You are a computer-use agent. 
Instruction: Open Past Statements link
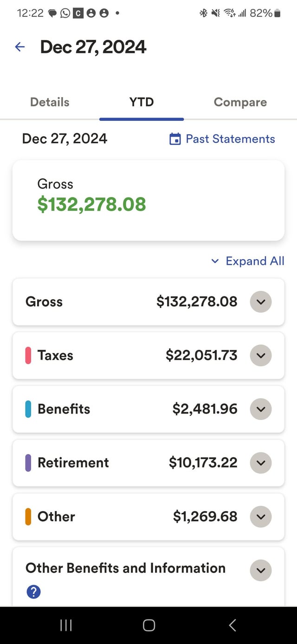230,139
